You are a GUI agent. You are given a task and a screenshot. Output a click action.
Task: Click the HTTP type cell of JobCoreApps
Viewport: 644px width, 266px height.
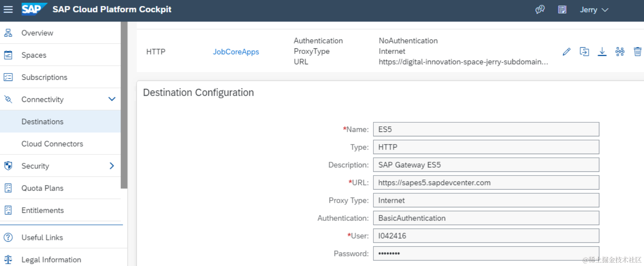pos(156,52)
